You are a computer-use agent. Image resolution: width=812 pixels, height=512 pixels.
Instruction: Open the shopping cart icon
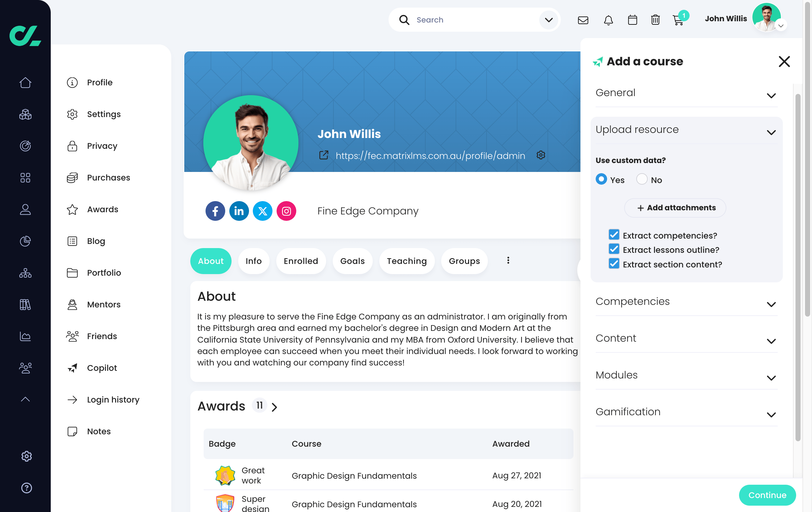coord(678,20)
